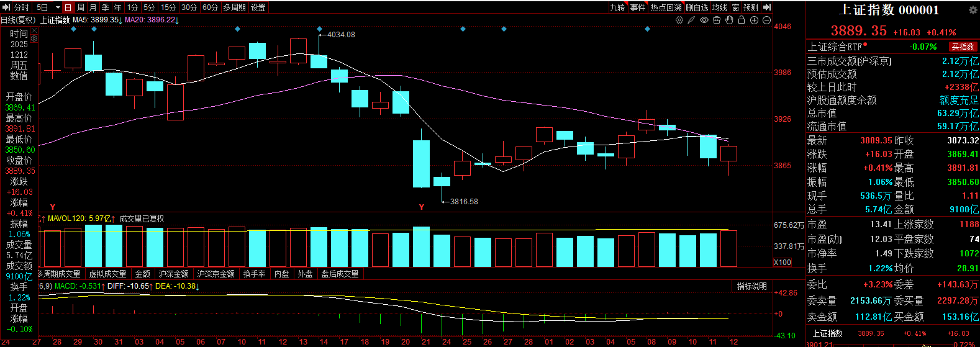Collapse left panel using top-left arrow icon

[x=6, y=7]
